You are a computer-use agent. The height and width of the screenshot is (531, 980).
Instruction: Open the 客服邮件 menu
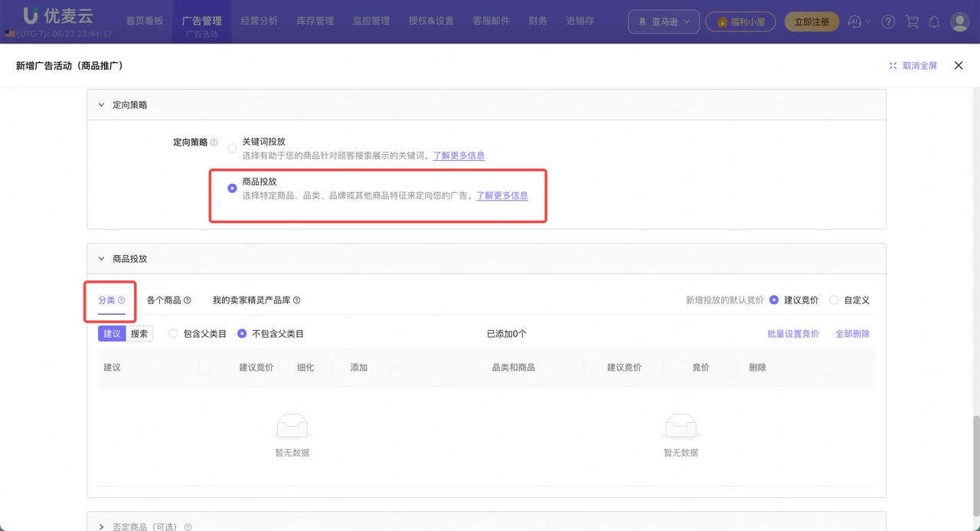click(x=492, y=21)
